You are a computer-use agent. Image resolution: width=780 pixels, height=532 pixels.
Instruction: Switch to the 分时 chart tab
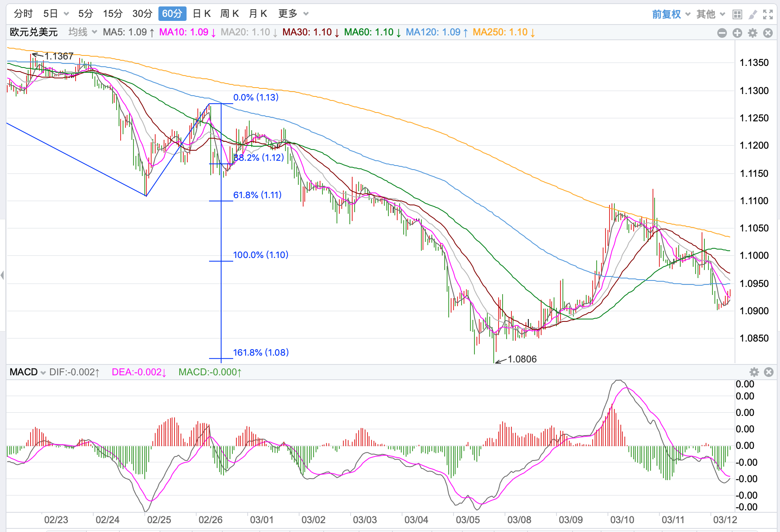pyautogui.click(x=23, y=14)
